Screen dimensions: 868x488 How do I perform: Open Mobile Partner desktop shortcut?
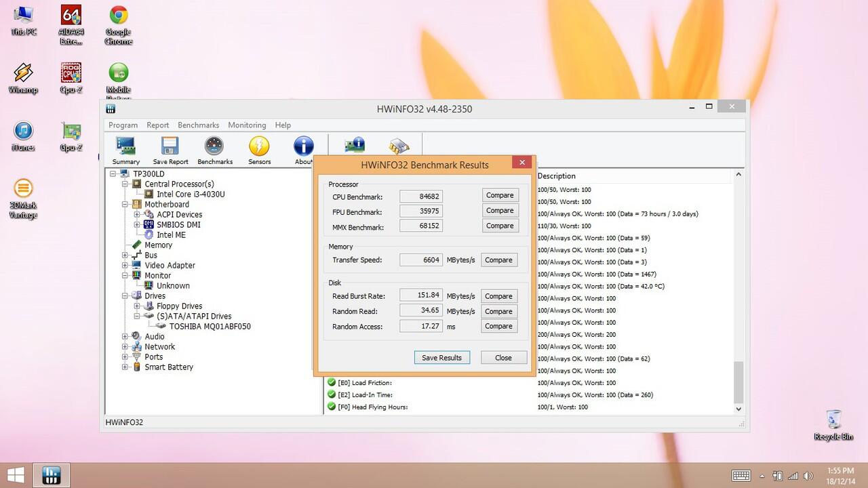pyautogui.click(x=119, y=81)
